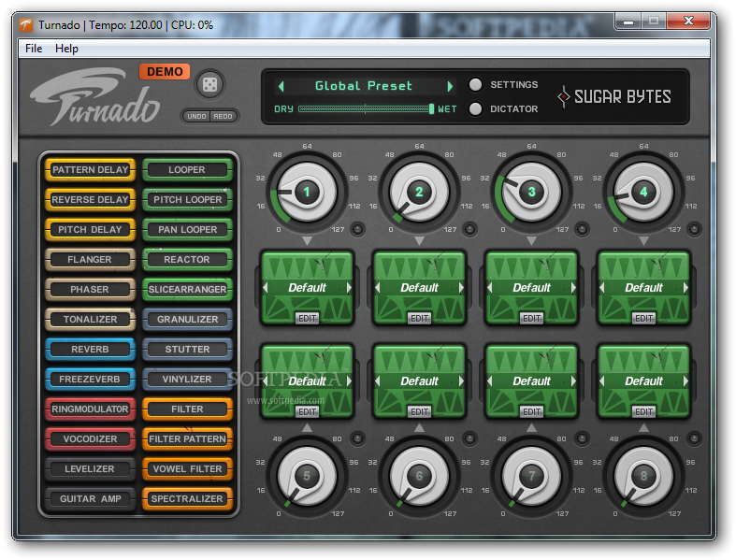Viewport: 736px width, 560px height.
Task: Select the PATTERN DELAY effect
Action: (x=90, y=169)
